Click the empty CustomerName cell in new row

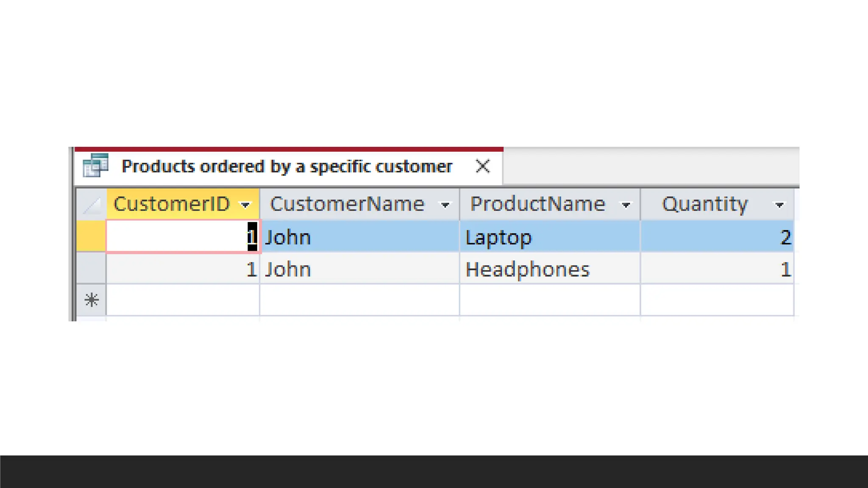coord(359,300)
